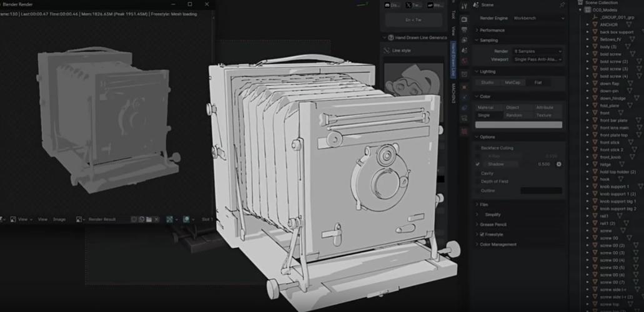Expand the Film panel
Viewport: 644px width, 312px height.
tap(484, 205)
